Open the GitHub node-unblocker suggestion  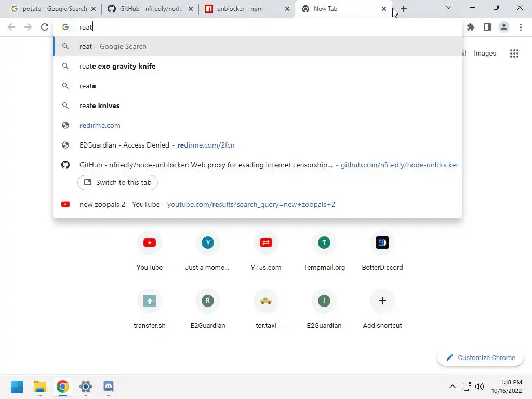coord(258,165)
